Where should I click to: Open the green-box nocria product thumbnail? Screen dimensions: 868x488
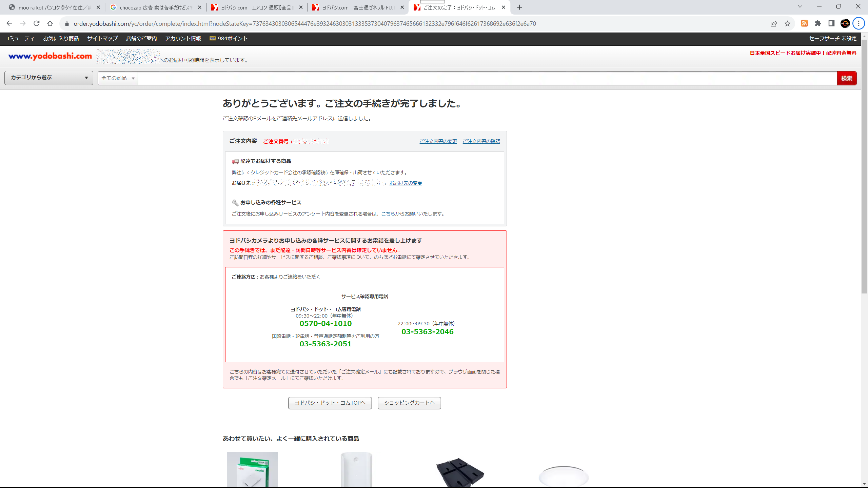coord(253,470)
